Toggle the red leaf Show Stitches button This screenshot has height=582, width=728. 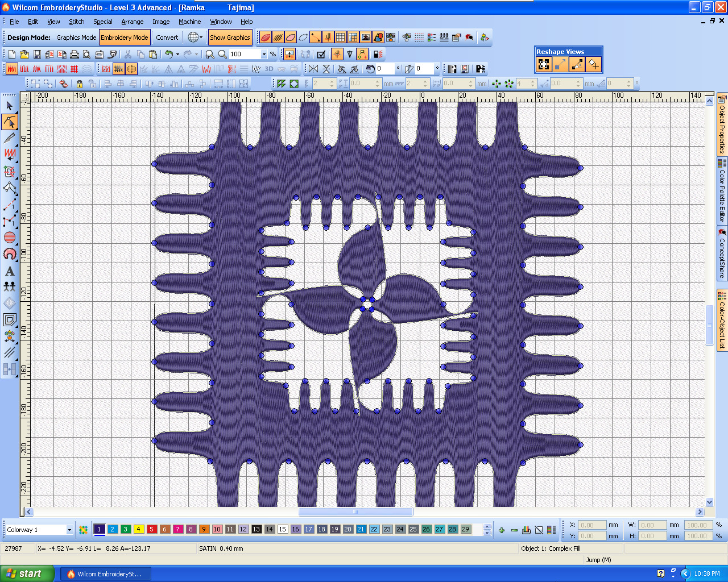click(x=266, y=38)
